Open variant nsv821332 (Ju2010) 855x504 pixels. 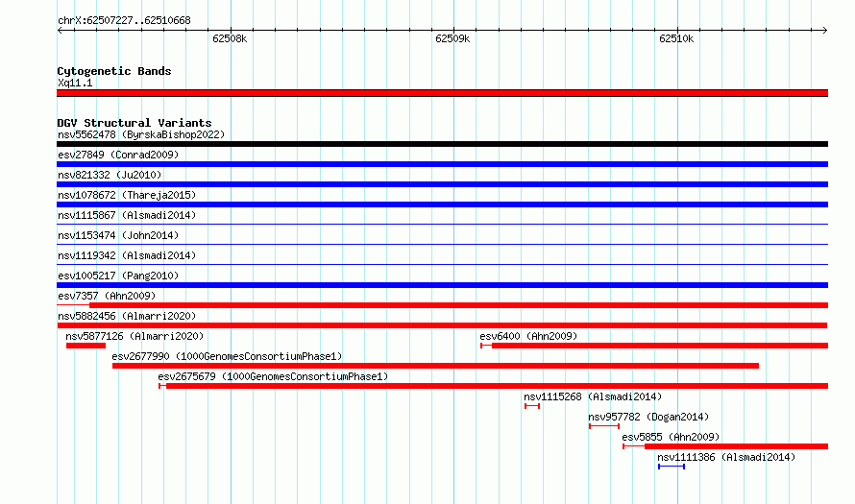[x=110, y=175]
